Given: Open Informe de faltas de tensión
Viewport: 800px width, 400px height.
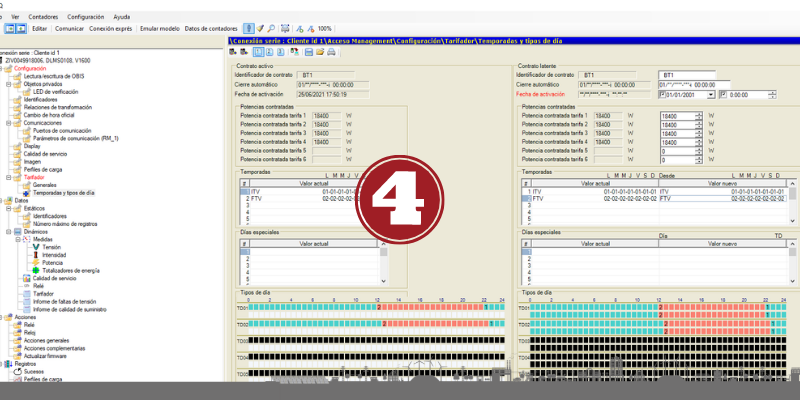Looking at the screenshot, I should tap(64, 302).
